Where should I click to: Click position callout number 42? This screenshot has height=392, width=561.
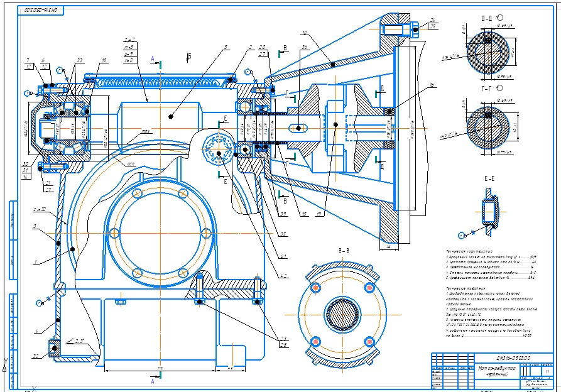click(x=283, y=276)
